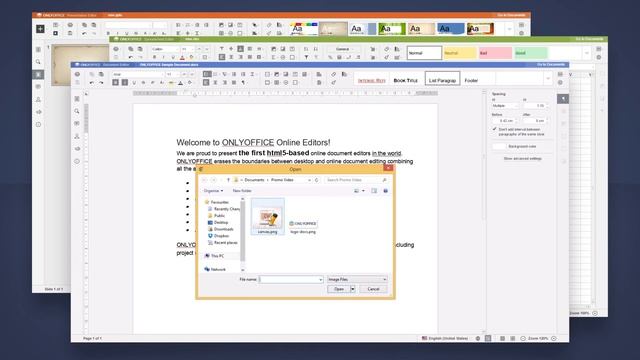Click Search Promo Video field in Open dialog
Image resolution: width=640 pixels, height=360 pixels.
pos(356,180)
